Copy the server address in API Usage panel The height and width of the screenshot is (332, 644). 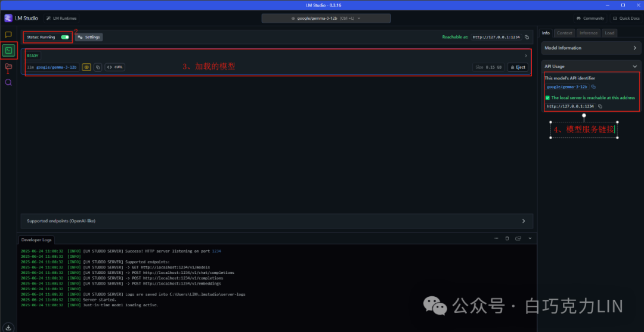600,106
